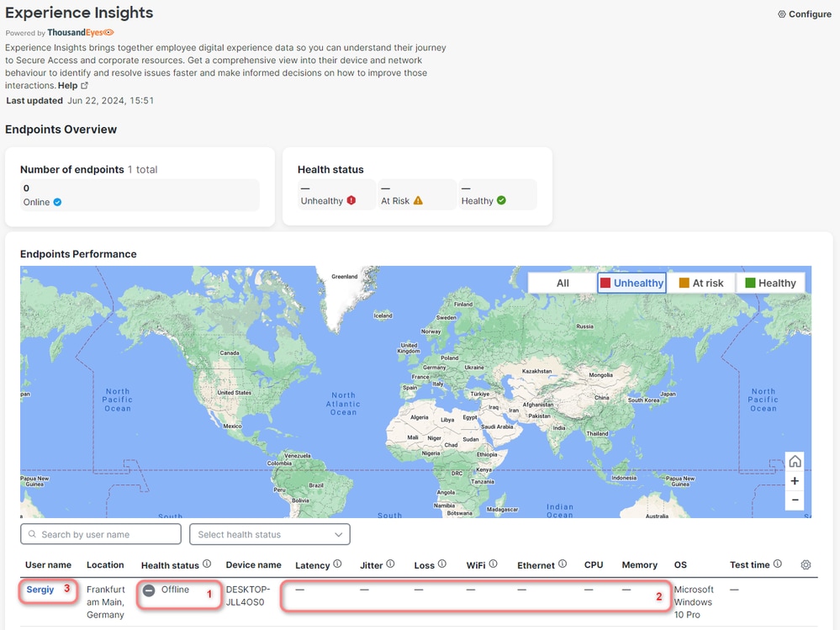Click the Microsoft Windows 10 Pro cell
The width and height of the screenshot is (840, 630).
[694, 602]
